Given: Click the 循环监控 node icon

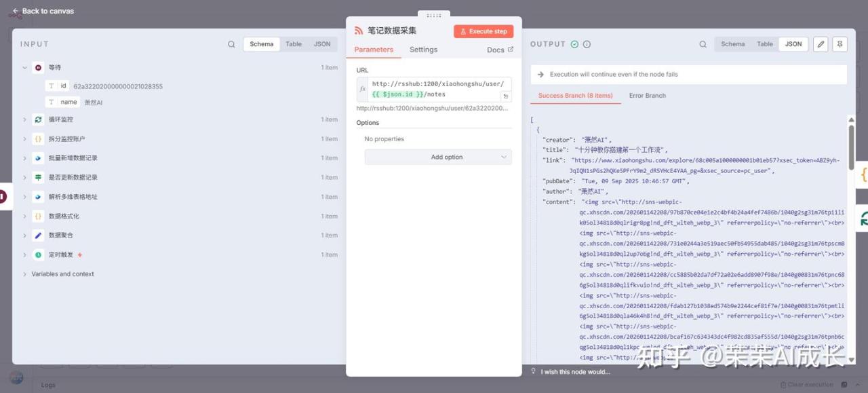Looking at the screenshot, I should point(39,119).
